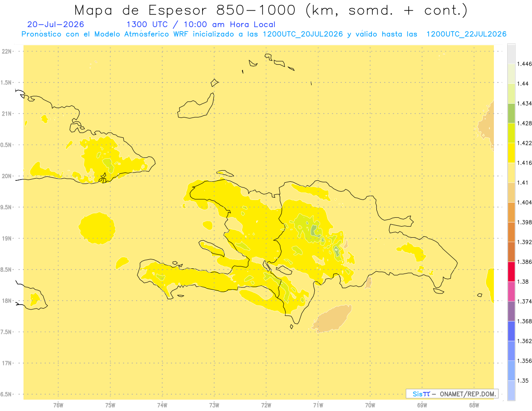Click the 'ONAMET/REP.DOM.' credit label

tap(468, 394)
